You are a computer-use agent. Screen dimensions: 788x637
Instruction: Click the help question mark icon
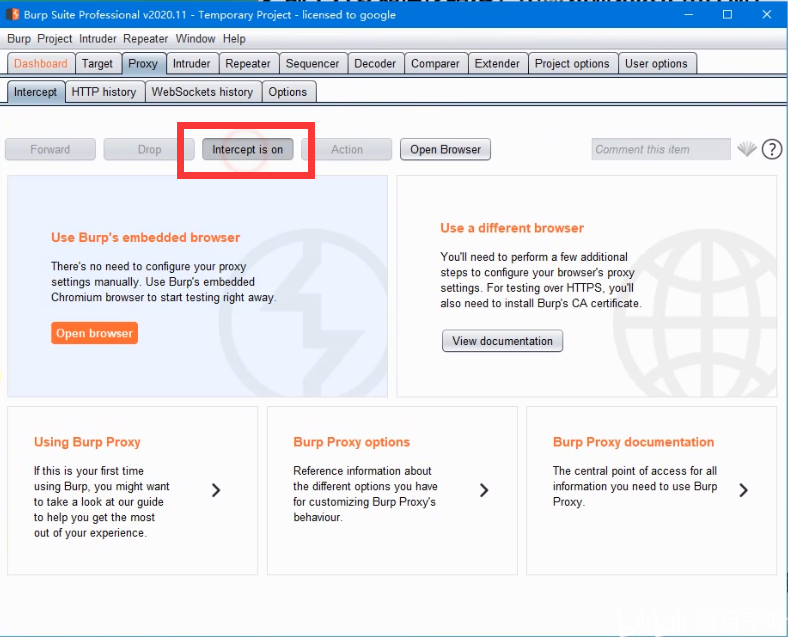coord(771,149)
